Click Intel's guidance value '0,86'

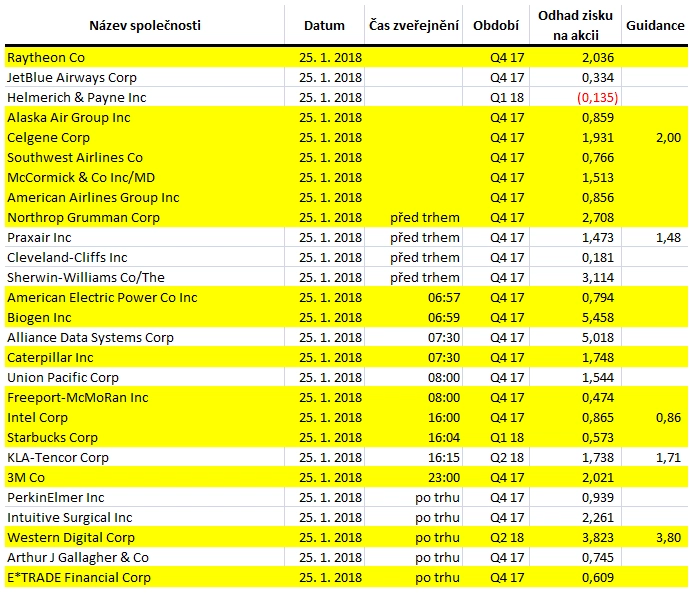[668, 418]
